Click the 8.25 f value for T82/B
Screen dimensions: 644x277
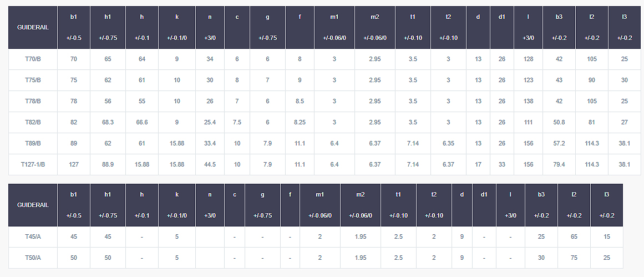[x=300, y=122]
